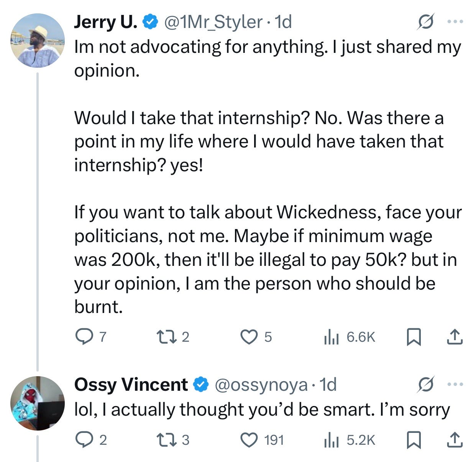Expand more options on Ossy's reply

point(455,384)
